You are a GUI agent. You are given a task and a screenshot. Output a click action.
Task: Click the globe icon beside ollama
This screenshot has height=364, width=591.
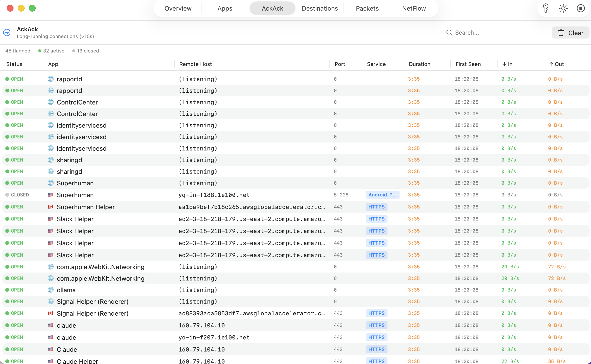[x=51, y=290]
